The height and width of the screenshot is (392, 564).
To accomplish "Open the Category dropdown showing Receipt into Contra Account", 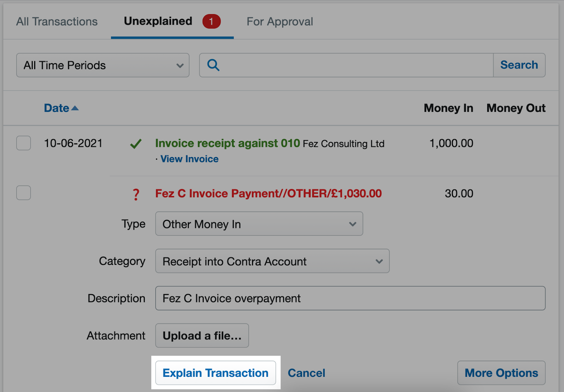I will 272,261.
